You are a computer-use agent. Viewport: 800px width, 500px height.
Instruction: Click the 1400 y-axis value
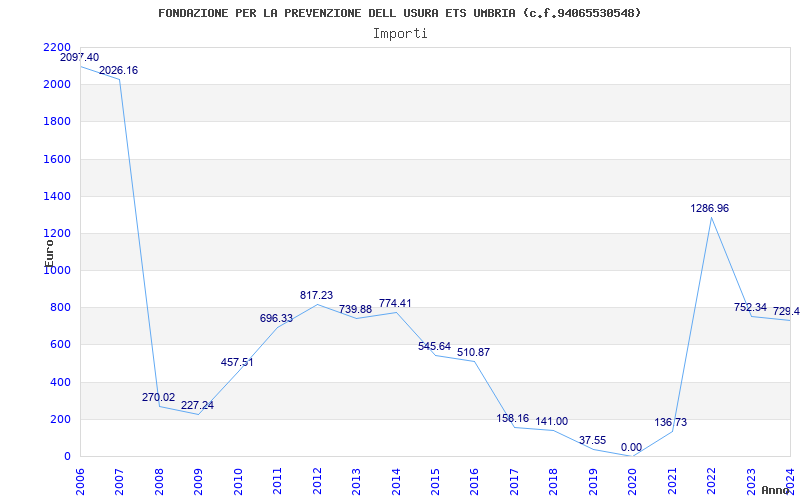57,196
